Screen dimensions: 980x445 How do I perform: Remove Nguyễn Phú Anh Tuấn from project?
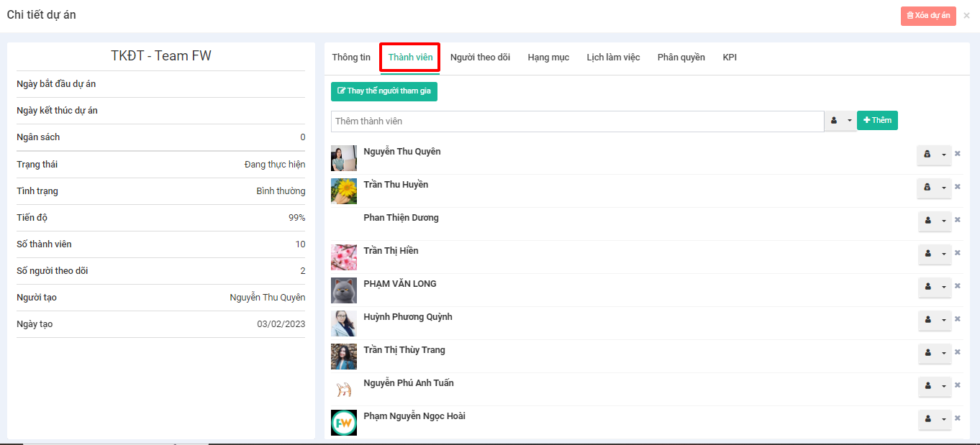tap(957, 385)
